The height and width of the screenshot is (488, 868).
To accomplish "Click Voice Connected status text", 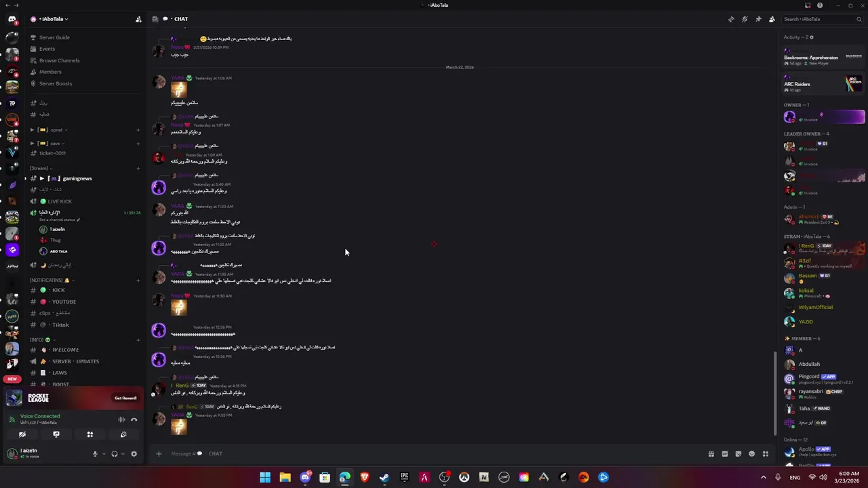I will tap(40, 416).
